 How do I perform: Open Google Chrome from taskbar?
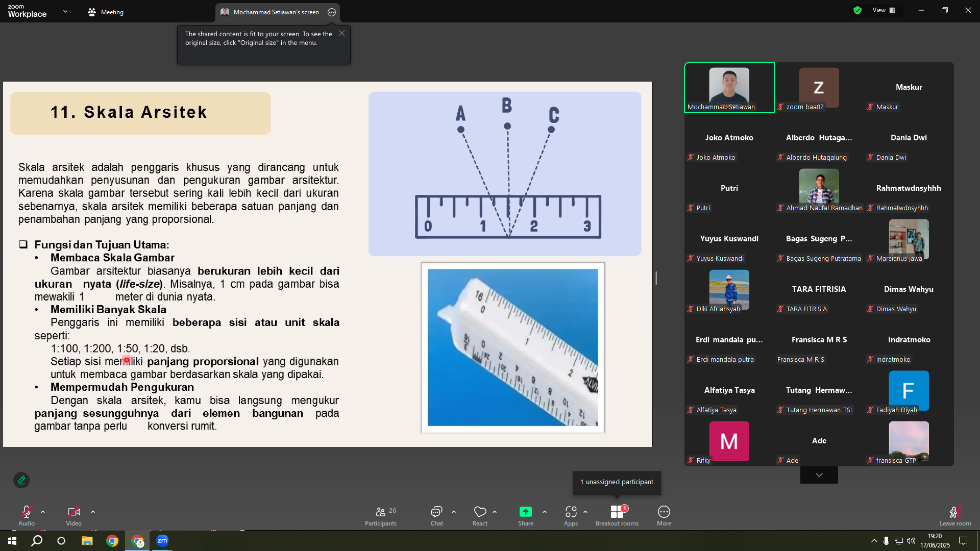pyautogui.click(x=112, y=541)
